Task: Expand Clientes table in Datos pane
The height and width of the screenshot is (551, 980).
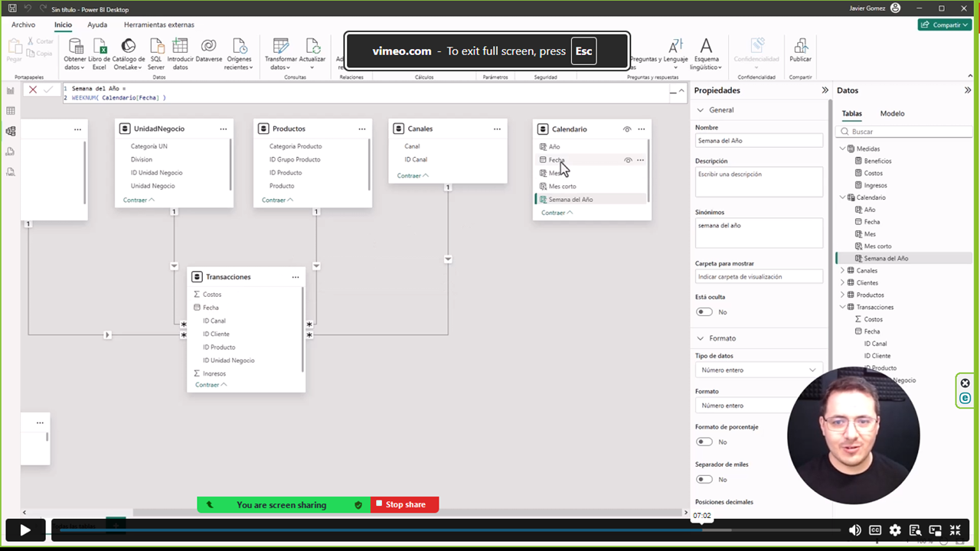Action: pyautogui.click(x=843, y=282)
